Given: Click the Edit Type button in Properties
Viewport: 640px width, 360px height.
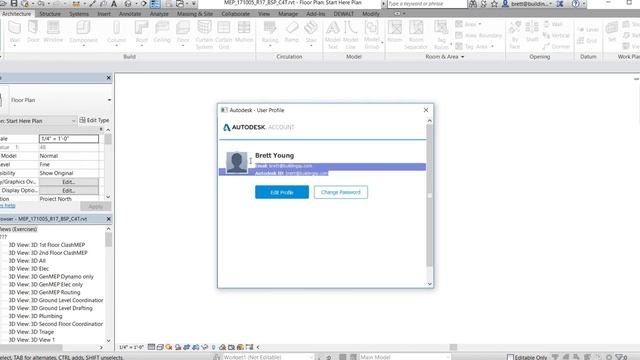Looking at the screenshot, I should pos(94,120).
